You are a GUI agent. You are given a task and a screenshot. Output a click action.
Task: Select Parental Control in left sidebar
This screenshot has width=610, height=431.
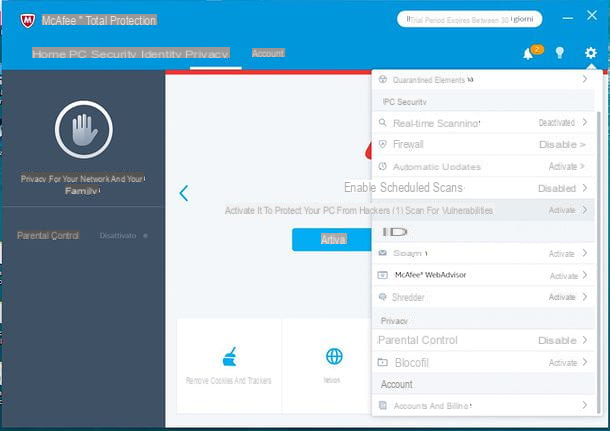pos(48,236)
